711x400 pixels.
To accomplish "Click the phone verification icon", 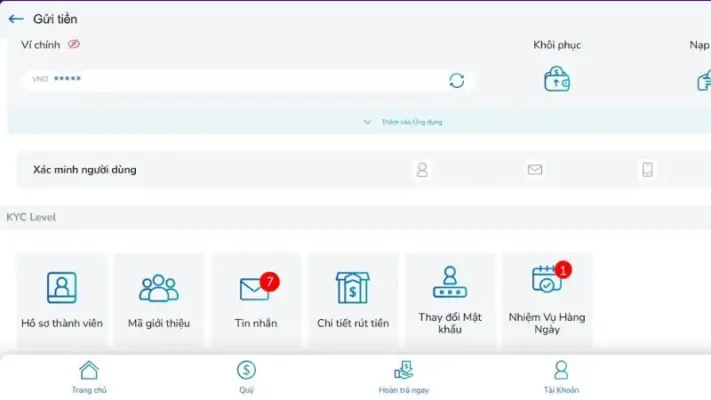I will pos(647,170).
